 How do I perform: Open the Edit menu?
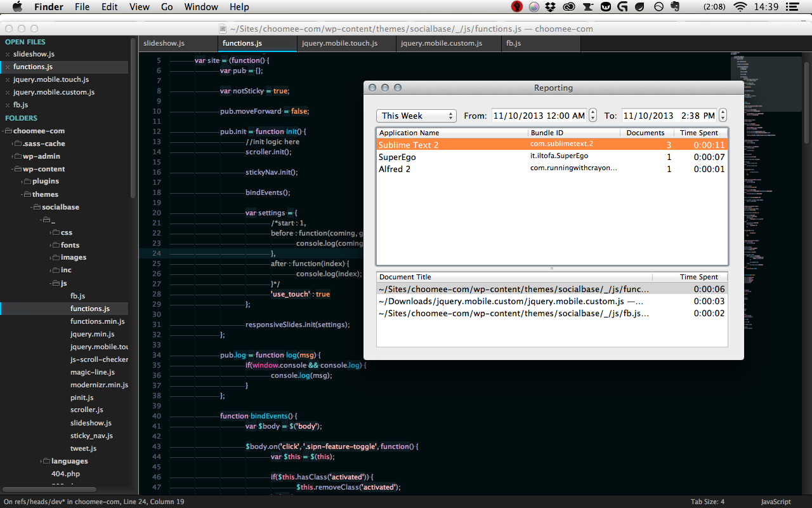pyautogui.click(x=110, y=7)
